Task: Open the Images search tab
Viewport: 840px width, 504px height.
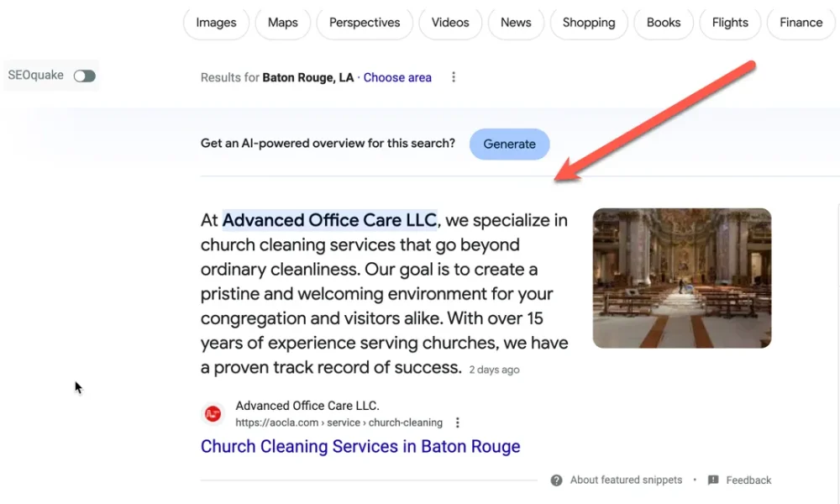Action: (x=216, y=23)
